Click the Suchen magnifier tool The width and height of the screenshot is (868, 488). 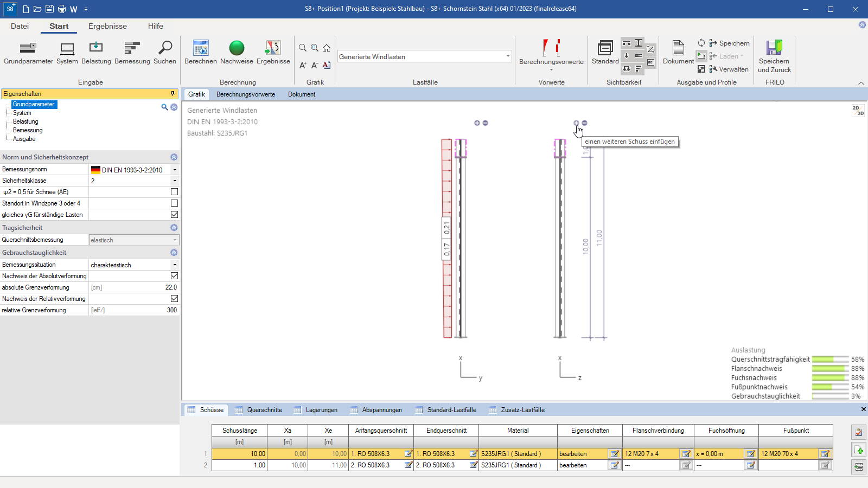pos(165,53)
